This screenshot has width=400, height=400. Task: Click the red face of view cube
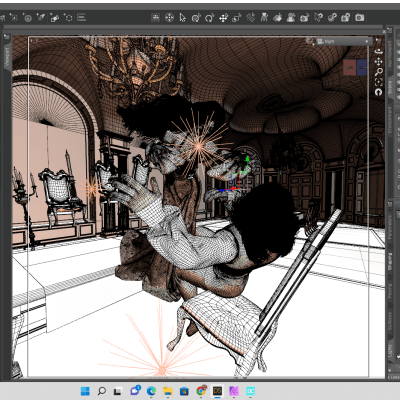350,68
